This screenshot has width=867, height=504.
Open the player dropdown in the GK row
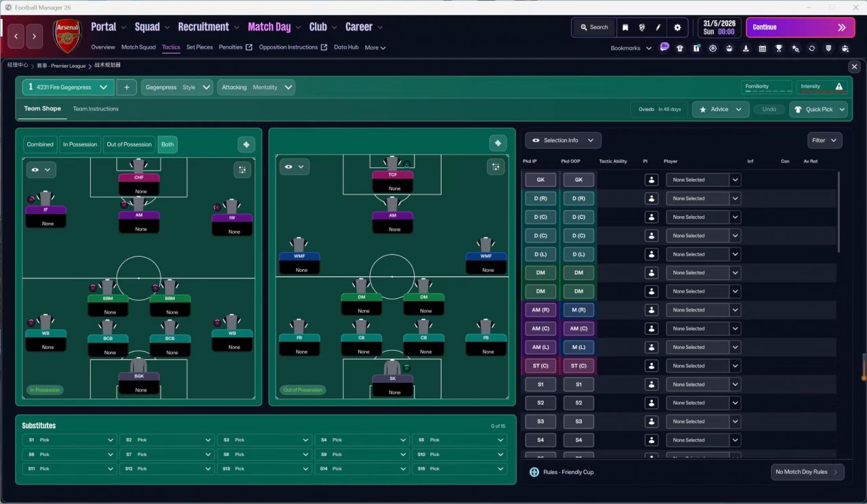coord(703,180)
